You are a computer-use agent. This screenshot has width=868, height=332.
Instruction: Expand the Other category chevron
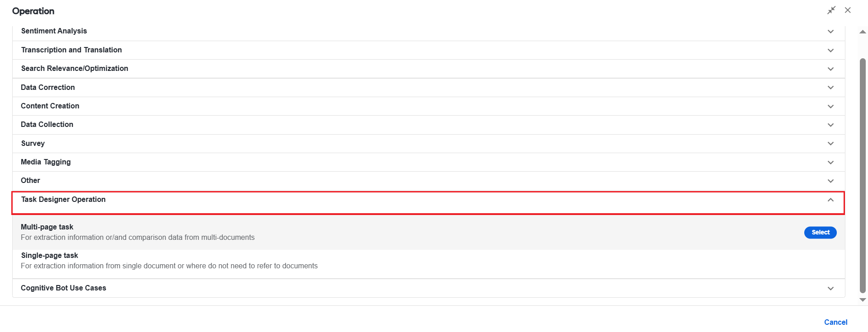[830, 181]
